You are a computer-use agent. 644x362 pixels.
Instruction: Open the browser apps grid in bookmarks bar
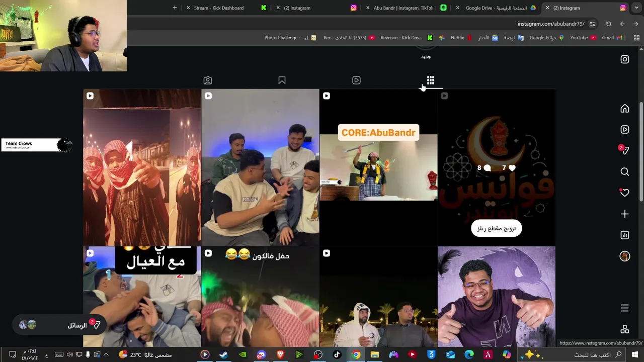[x=636, y=38]
